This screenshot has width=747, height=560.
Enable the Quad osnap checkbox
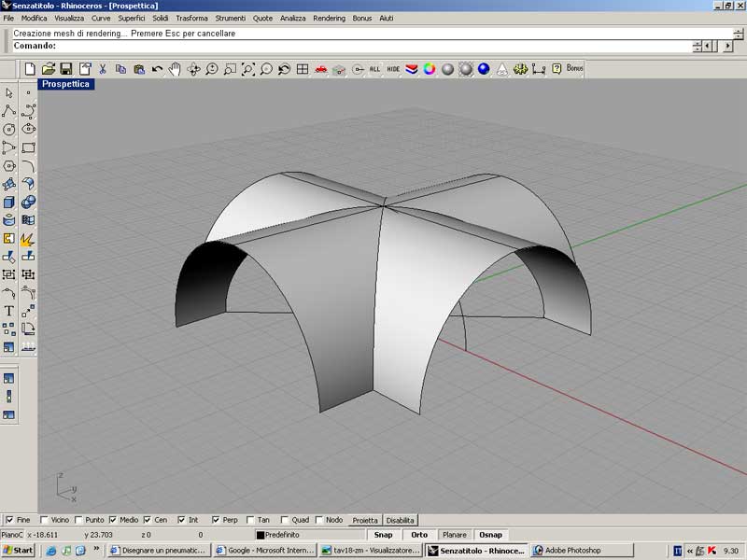(x=284, y=520)
